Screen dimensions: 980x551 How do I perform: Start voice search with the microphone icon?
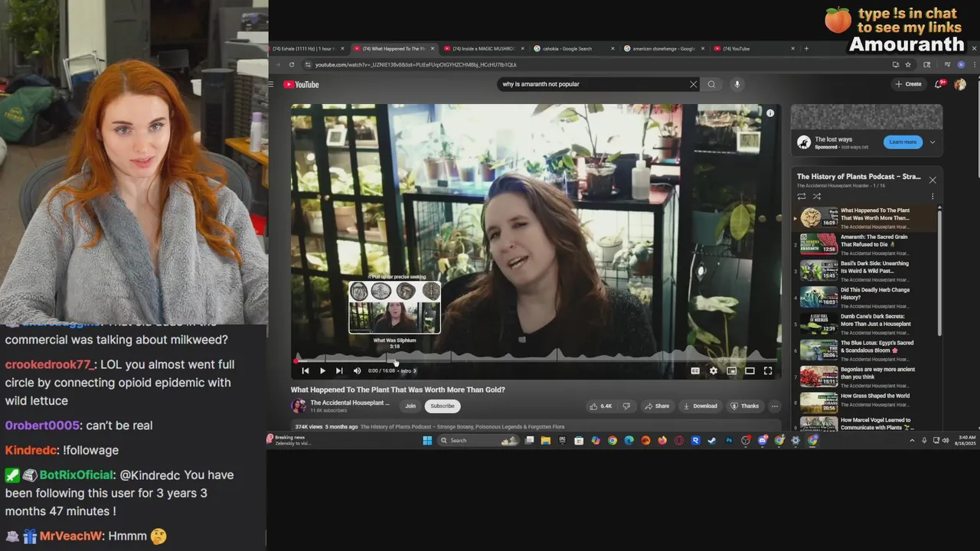[x=737, y=84]
